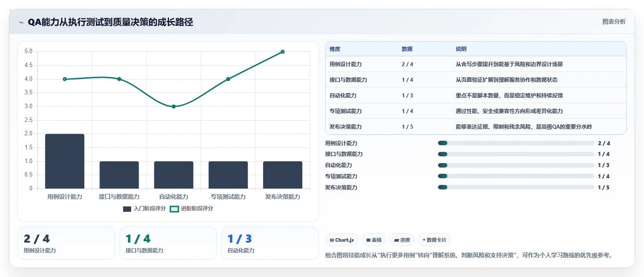Click the 表格 tag chip
Viewport: 644px width, 277px height.
coord(374,240)
